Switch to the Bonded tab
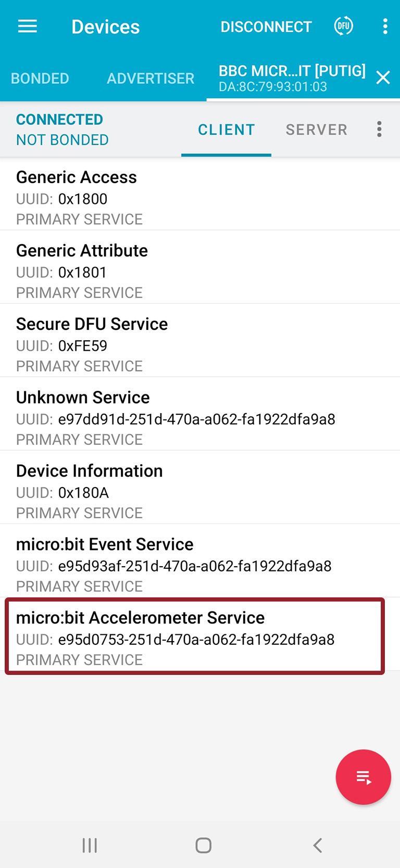Image resolution: width=400 pixels, height=868 pixels. click(40, 78)
